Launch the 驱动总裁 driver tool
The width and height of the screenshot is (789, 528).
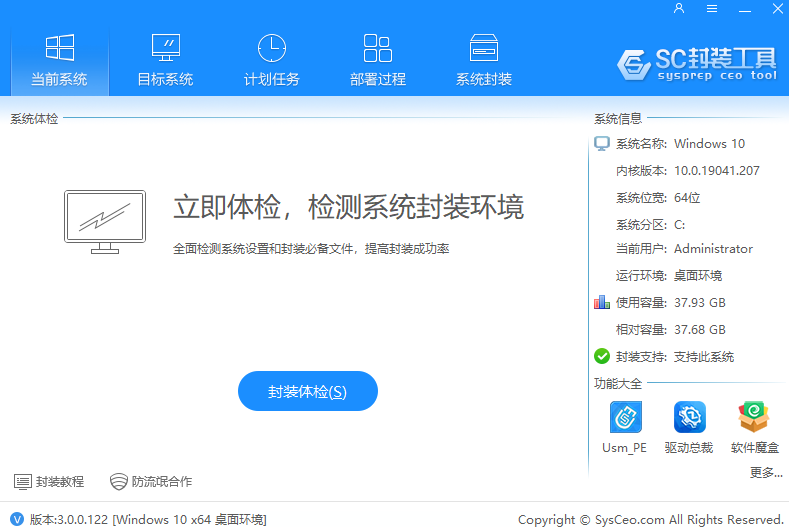[689, 417]
